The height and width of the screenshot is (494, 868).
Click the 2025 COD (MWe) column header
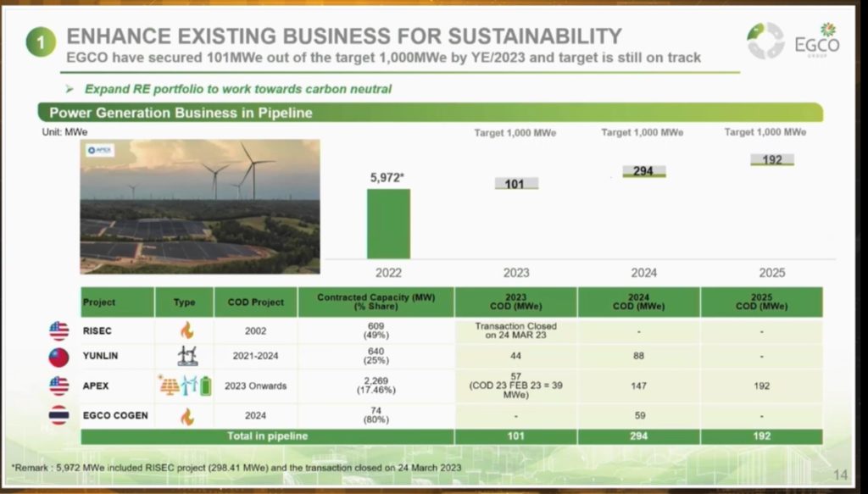[x=762, y=302]
